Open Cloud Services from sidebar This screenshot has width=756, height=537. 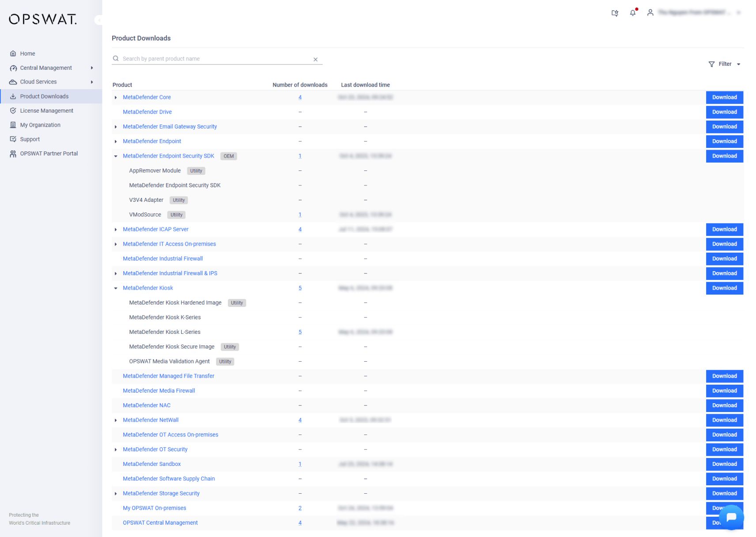click(x=38, y=82)
